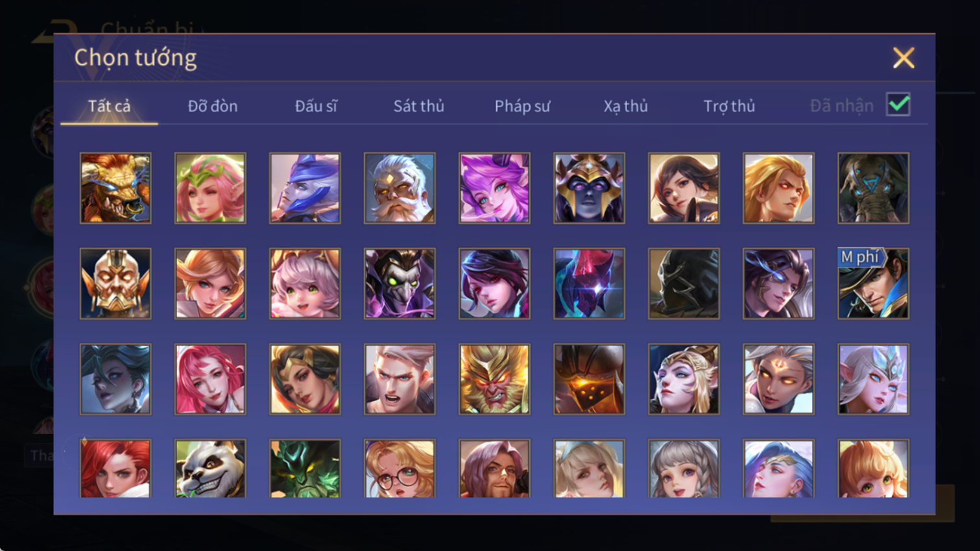This screenshot has height=551, width=980.
Task: Choose the hero tagged M phí
Action: click(873, 284)
